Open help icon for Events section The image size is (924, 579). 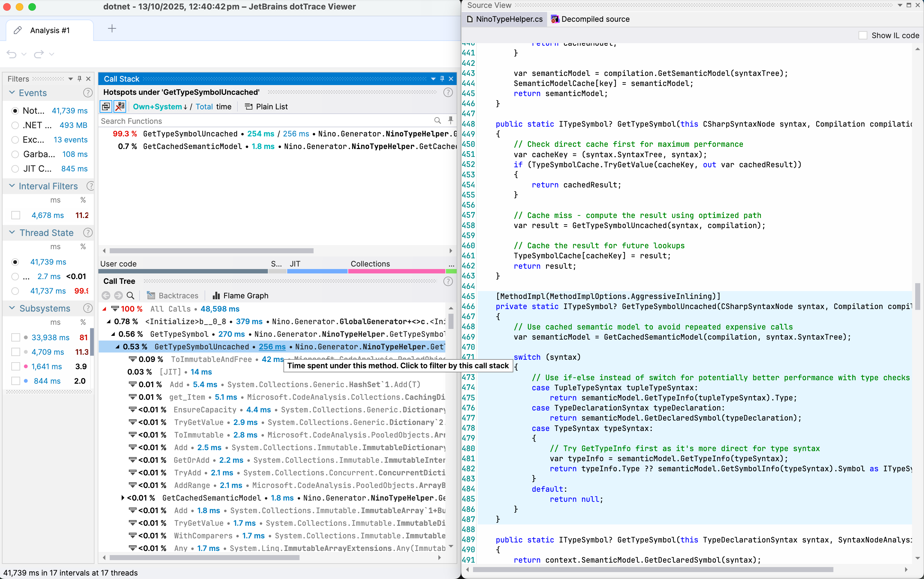coord(88,93)
